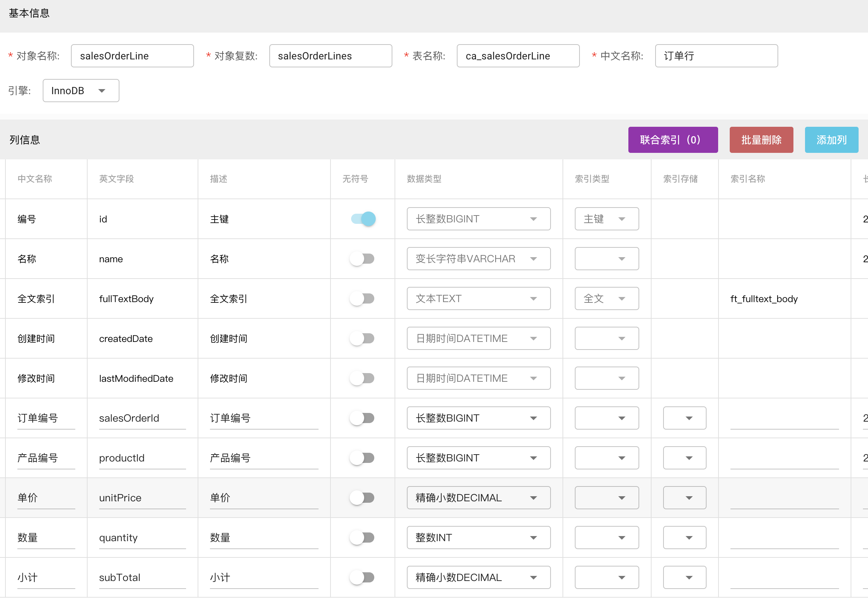Click the 对象名称 salesOrderLine input field

(x=132, y=56)
